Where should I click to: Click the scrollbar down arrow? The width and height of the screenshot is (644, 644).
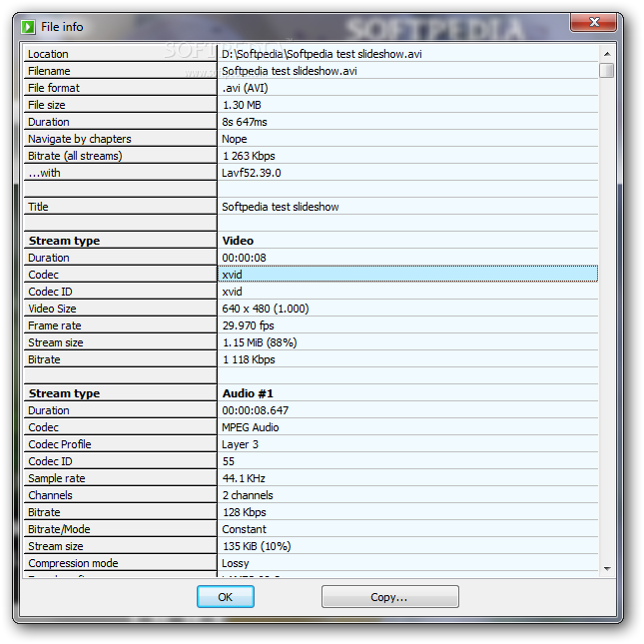pyautogui.click(x=607, y=568)
